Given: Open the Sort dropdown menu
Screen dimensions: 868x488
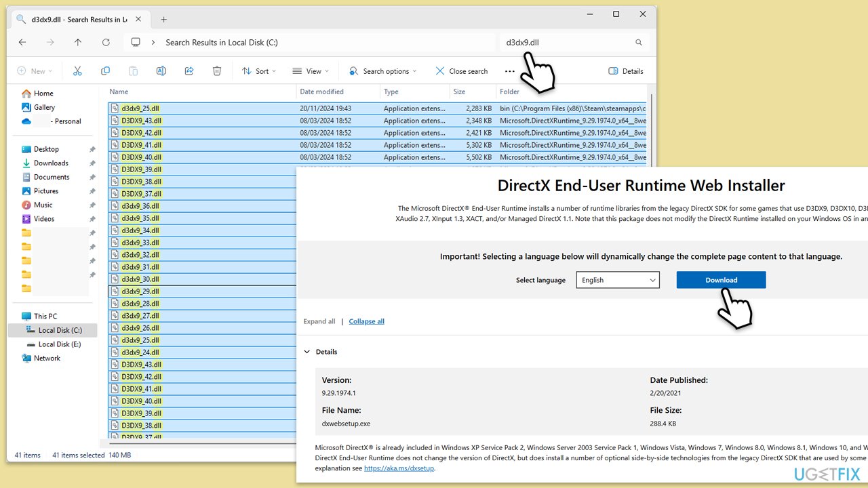Looking at the screenshot, I should click(x=258, y=71).
